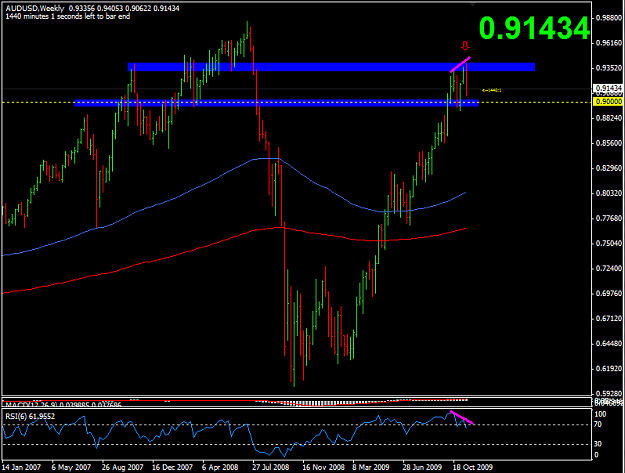This screenshot has height=473, width=625.
Task: Click the 0.98800 price axis label
Action: (609, 18)
